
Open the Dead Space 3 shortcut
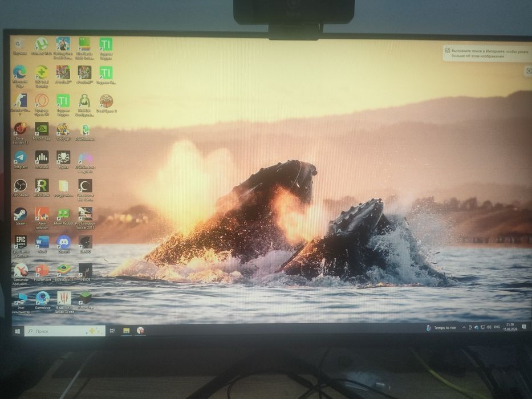point(106,104)
